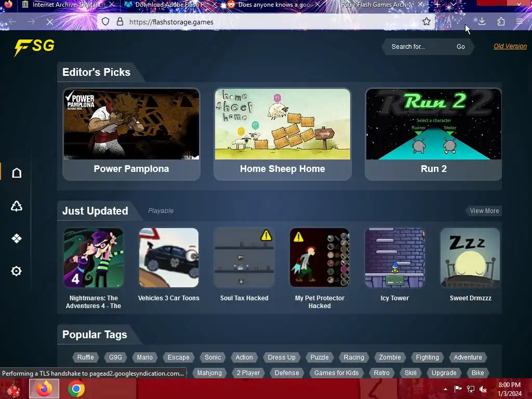Click the URL address bar
532x399 pixels.
pos(267,22)
